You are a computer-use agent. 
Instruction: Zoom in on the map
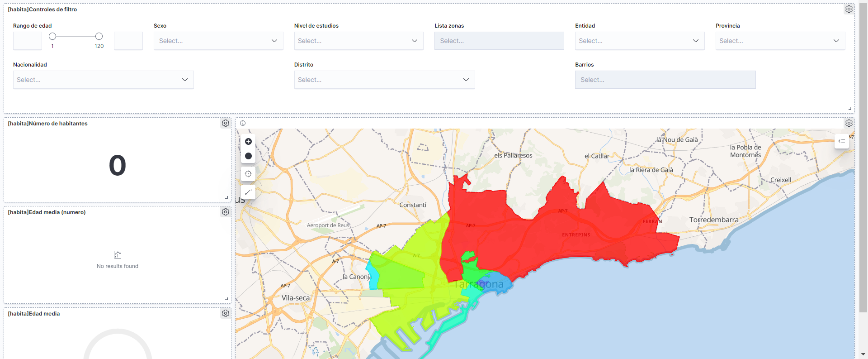click(248, 142)
